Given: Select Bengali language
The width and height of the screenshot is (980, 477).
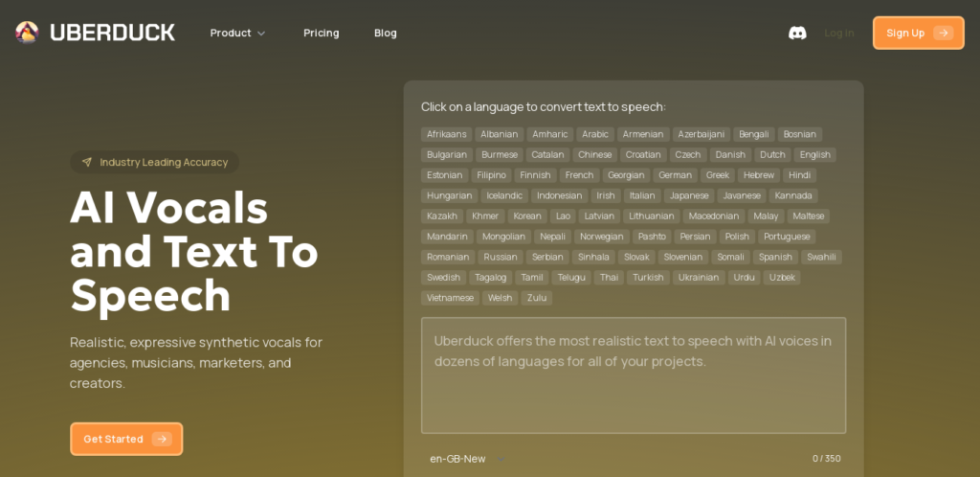Looking at the screenshot, I should (x=754, y=134).
